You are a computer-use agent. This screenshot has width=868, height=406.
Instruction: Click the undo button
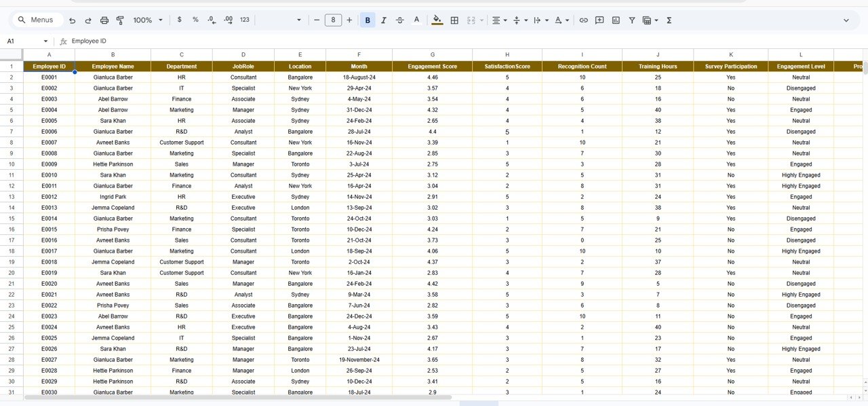pos(72,20)
